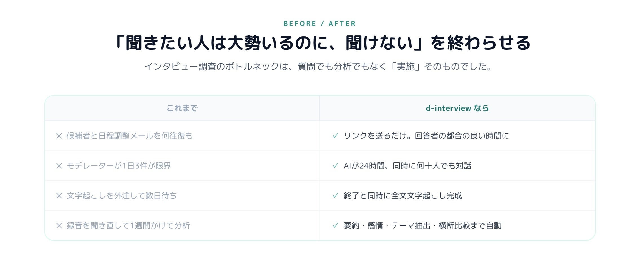
Task: Click the main heading 聞きたい人は大勢いるのに
Action: tap(322, 43)
